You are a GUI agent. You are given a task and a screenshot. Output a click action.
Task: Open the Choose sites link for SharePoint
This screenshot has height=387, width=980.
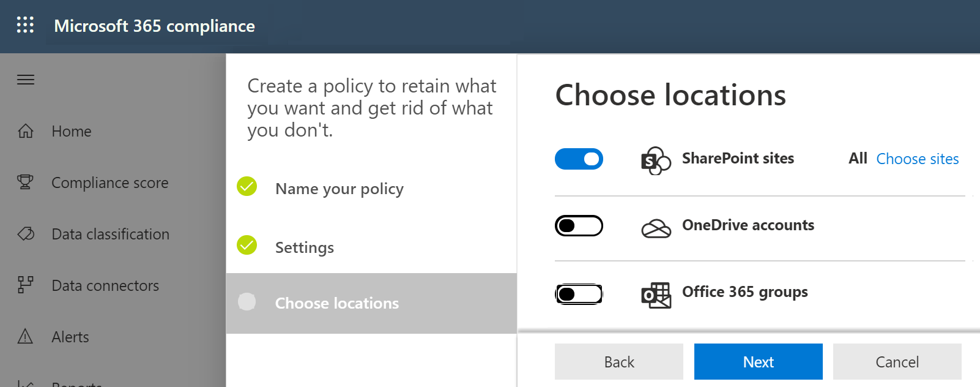pos(917,159)
